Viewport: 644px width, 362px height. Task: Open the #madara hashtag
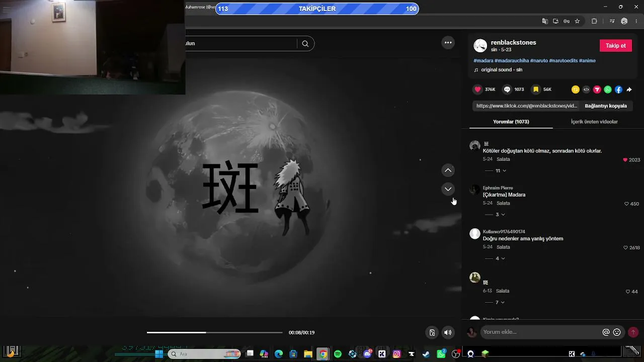click(483, 61)
